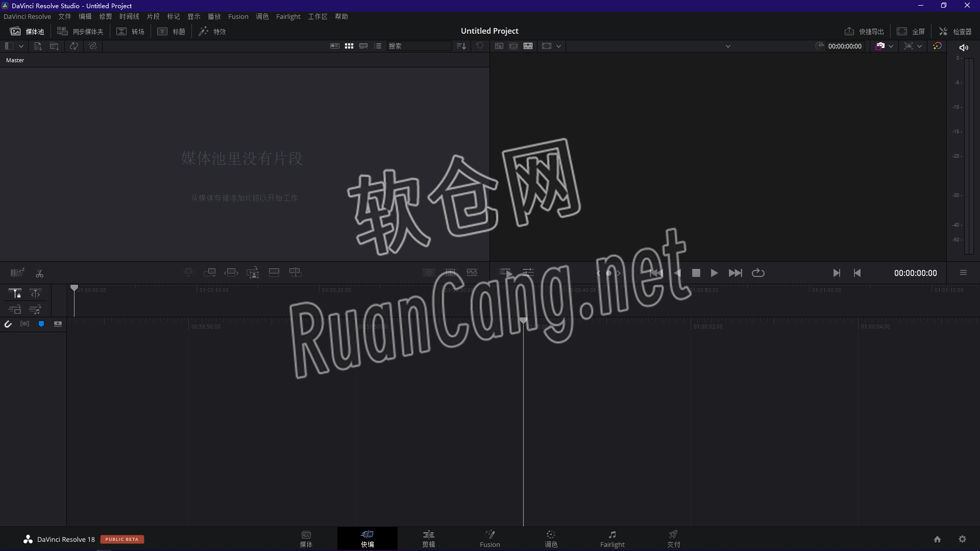Click the boring detector icon
Image resolution: width=980 pixels, height=551 pixels.
17,272
